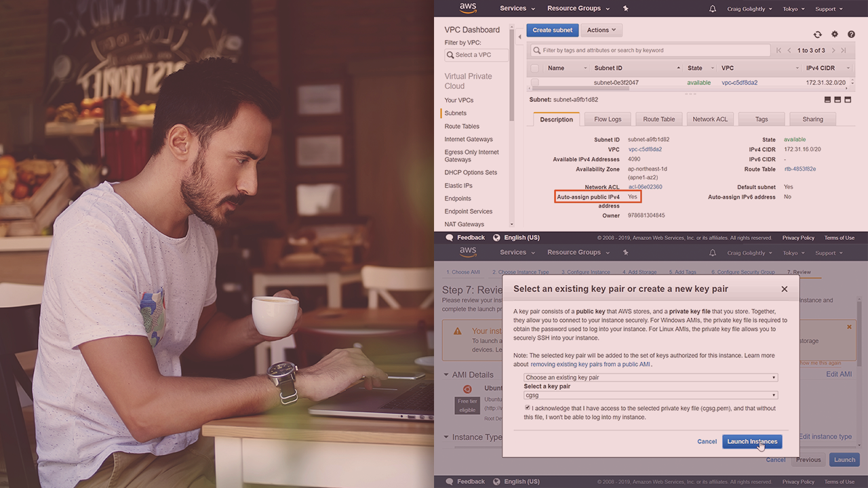Open the Support menu in the EC2 launch wizard

point(829,253)
